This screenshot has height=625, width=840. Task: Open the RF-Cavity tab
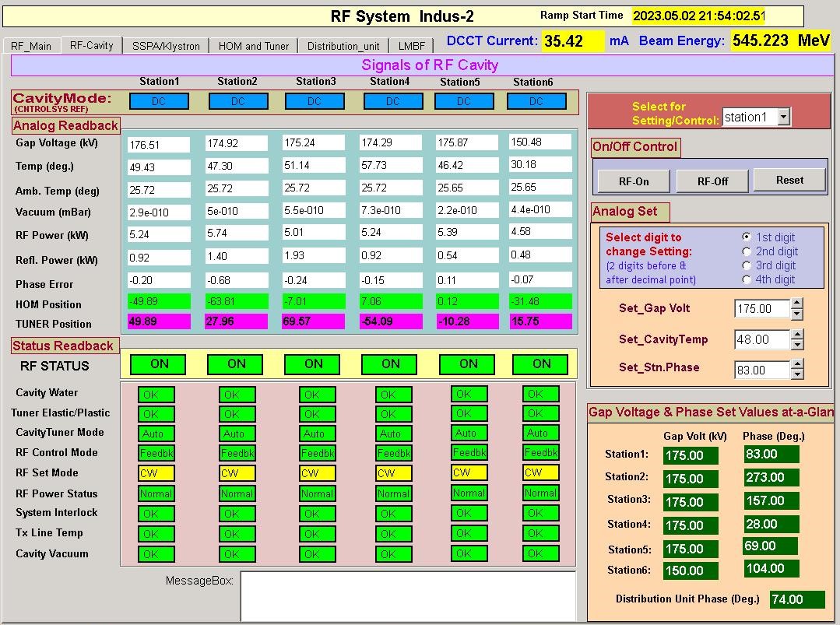[x=92, y=45]
